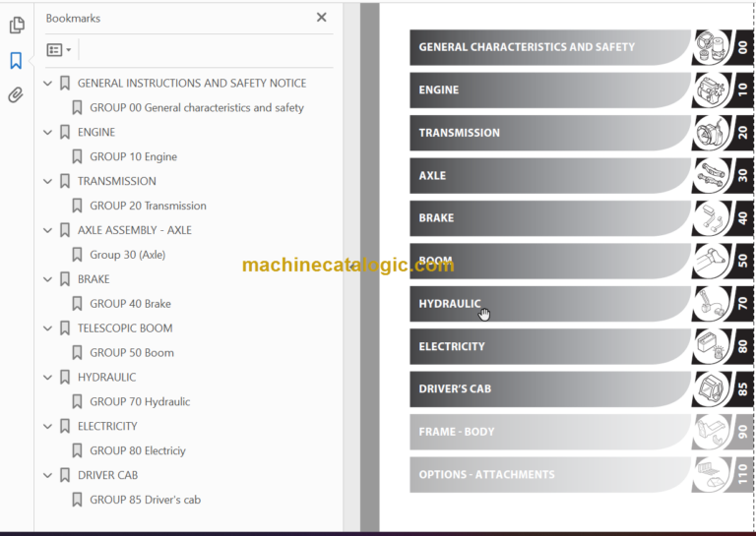756x536 pixels.
Task: Open GROUP 00 General characteristics and safety
Action: [x=197, y=108]
